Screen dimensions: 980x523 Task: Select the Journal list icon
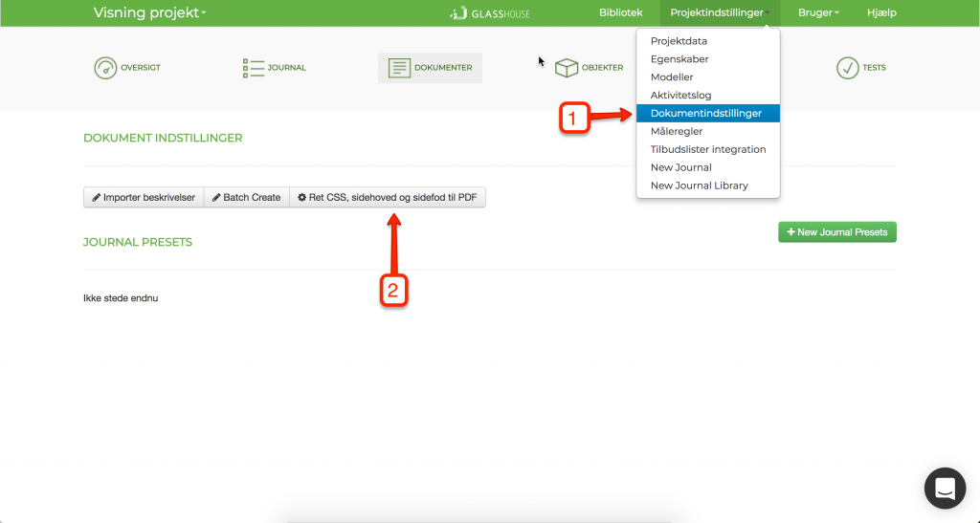click(254, 68)
